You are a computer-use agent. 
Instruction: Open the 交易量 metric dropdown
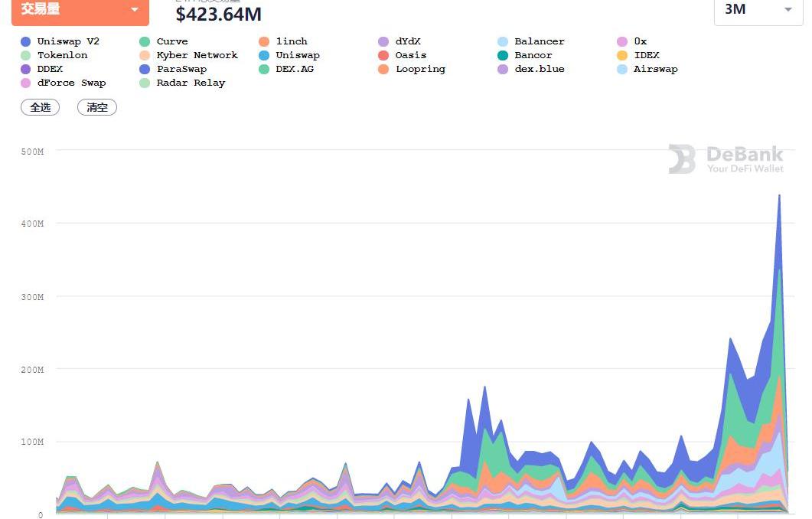(x=80, y=10)
